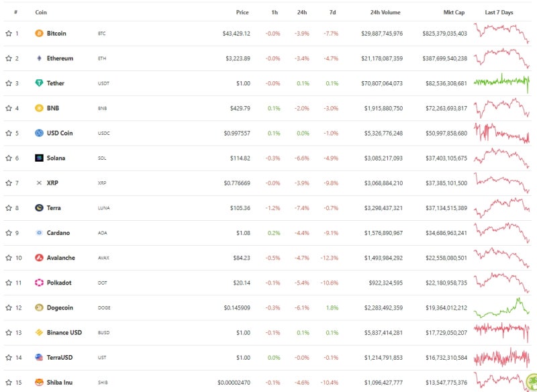Screen dimensions: 537x392
Task: Click Polkadot price $20.14
Action: coord(242,283)
